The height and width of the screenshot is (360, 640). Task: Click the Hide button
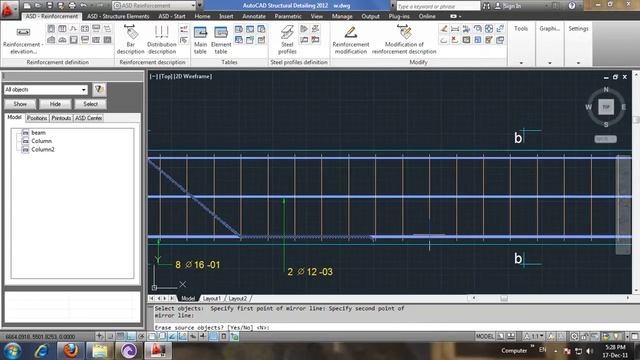point(55,104)
